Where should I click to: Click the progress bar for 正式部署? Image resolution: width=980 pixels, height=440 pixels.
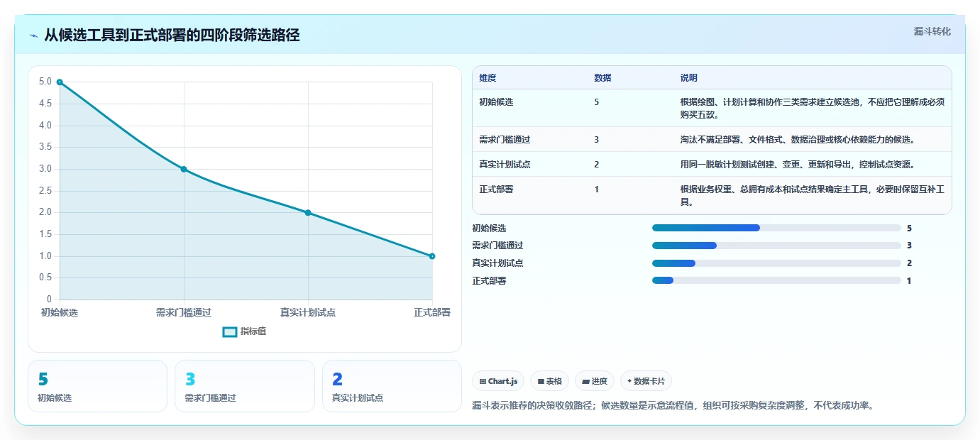tap(776, 280)
